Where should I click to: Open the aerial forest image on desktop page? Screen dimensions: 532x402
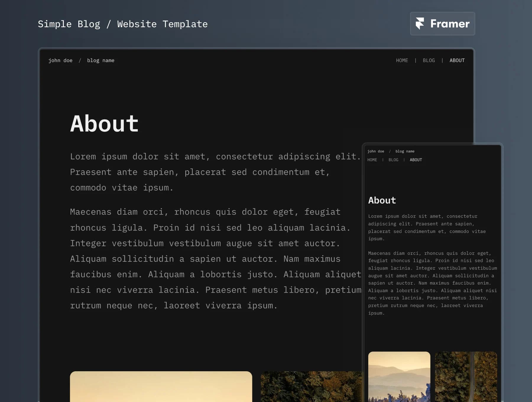click(x=311, y=387)
